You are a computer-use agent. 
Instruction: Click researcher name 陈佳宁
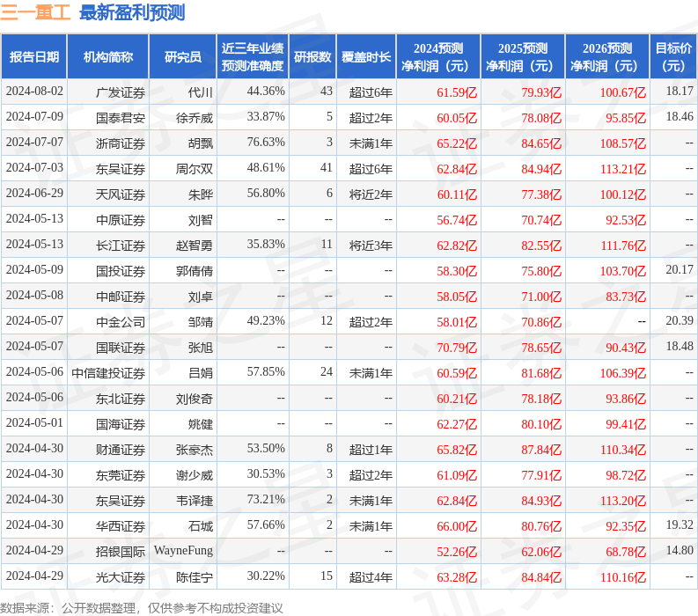pos(195,577)
